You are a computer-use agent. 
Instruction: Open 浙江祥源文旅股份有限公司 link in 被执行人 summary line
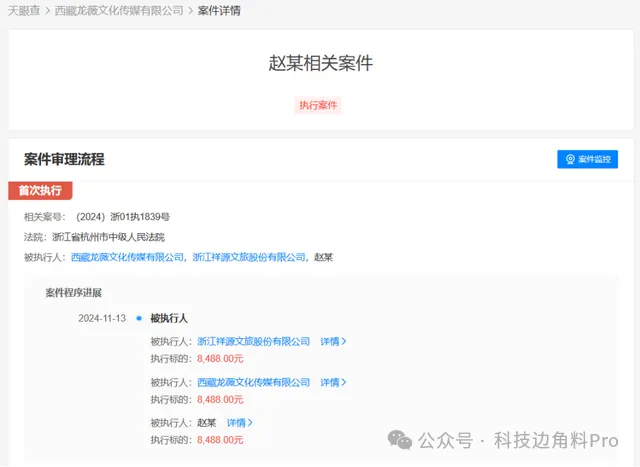[x=249, y=257]
